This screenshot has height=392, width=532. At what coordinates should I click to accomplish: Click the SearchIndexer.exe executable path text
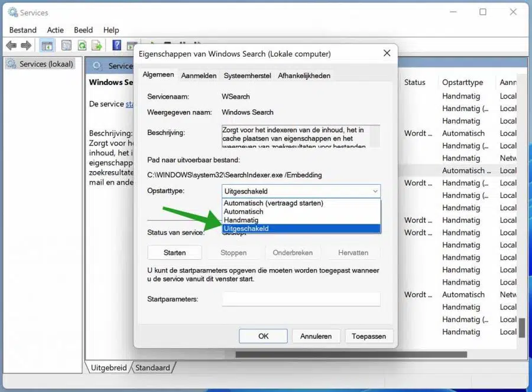pyautogui.click(x=235, y=175)
